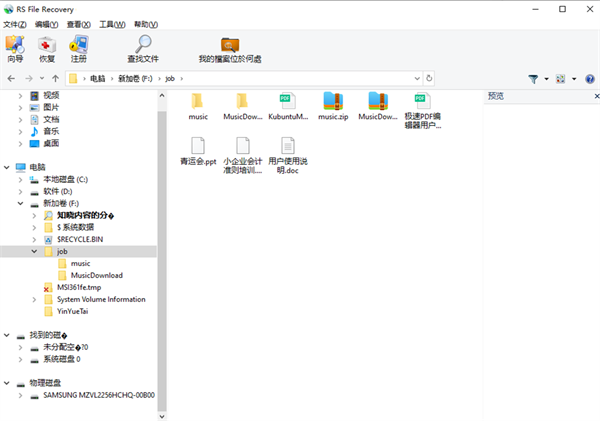Select $RECYCLE.BIN in the tree

80,239
